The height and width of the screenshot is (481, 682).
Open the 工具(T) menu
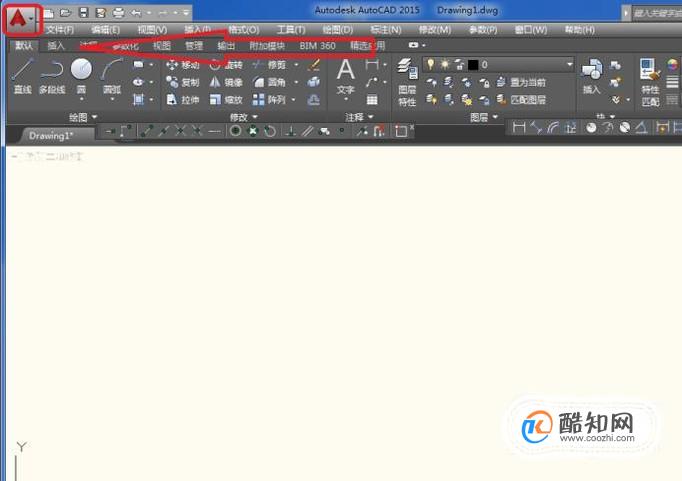291,30
